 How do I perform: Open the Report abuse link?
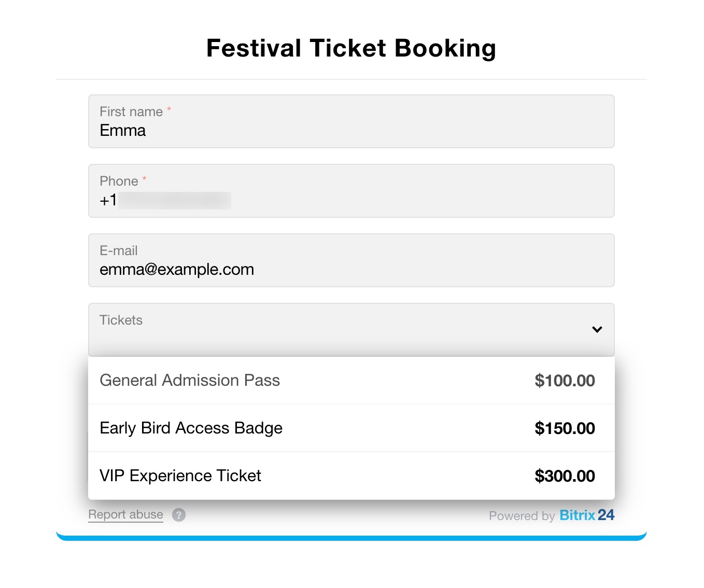[x=125, y=514]
